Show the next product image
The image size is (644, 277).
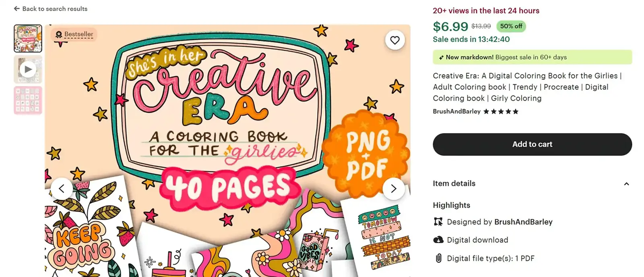pyautogui.click(x=394, y=188)
